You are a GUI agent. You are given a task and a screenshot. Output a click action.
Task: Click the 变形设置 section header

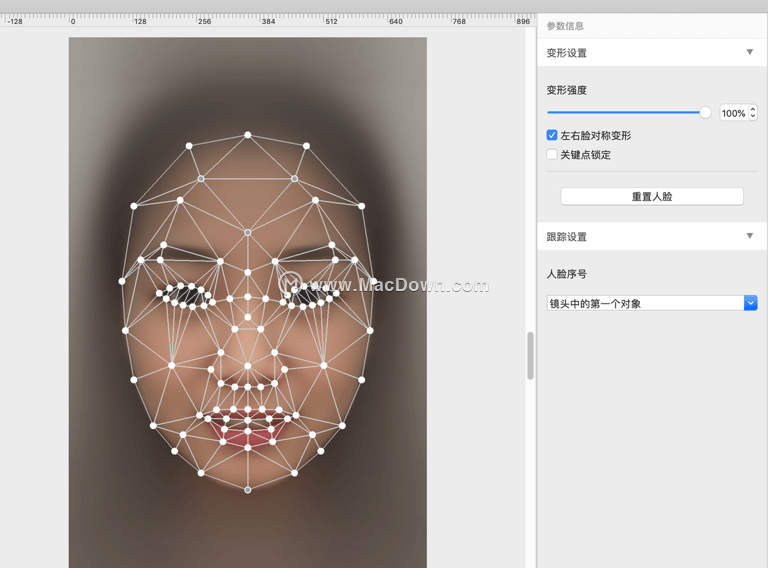[x=652, y=52]
